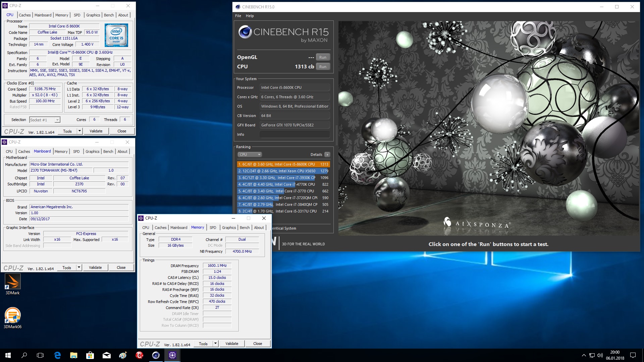The image size is (644, 362).
Task: Click Z370 TOMAHAWK model field
Action: point(61,170)
